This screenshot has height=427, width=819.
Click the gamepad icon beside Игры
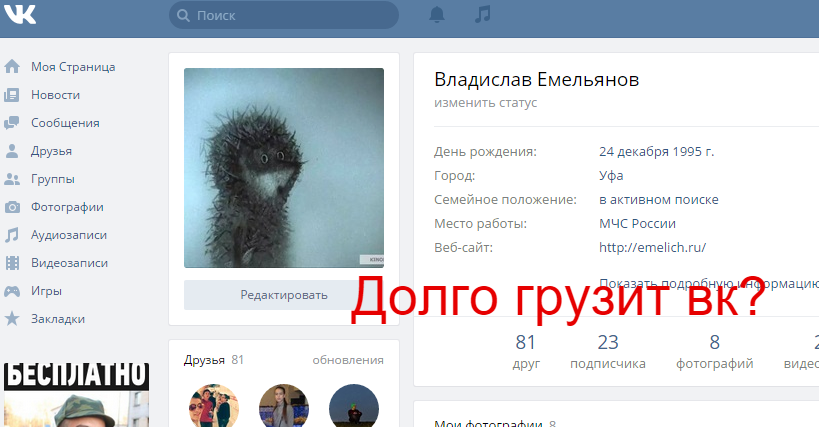[12, 291]
